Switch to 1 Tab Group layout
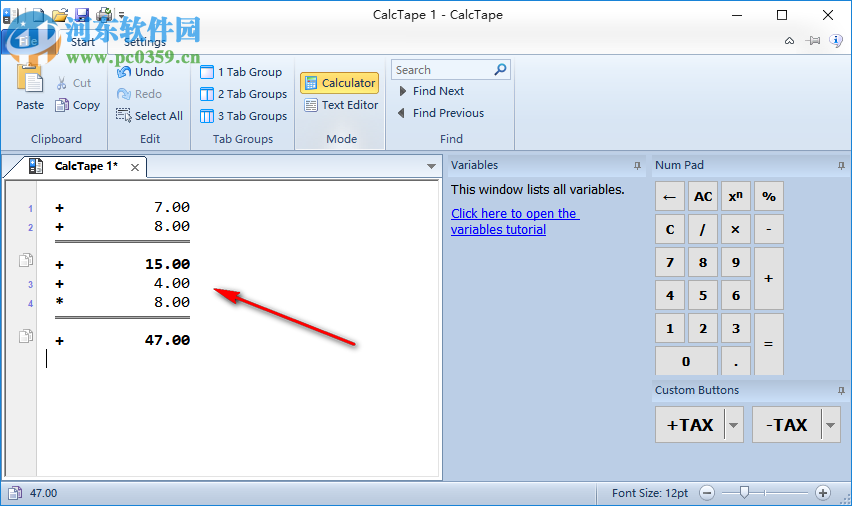Screen dimensions: 852x506 [241, 72]
